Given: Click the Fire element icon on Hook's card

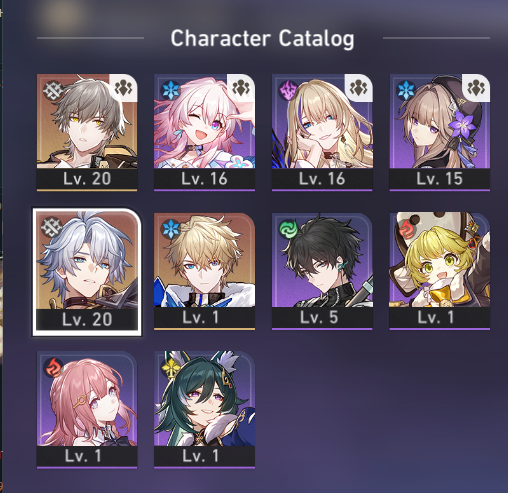Looking at the screenshot, I should coord(406,229).
